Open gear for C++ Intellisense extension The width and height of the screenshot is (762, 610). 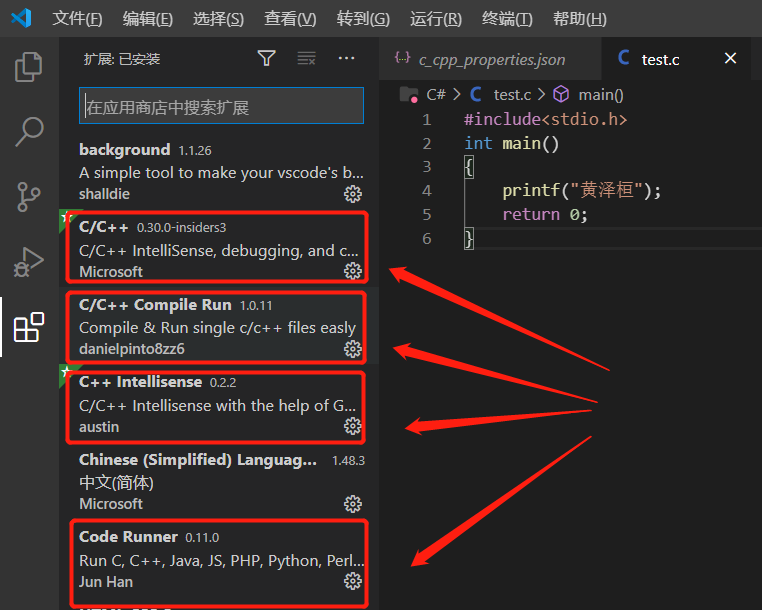click(x=353, y=426)
